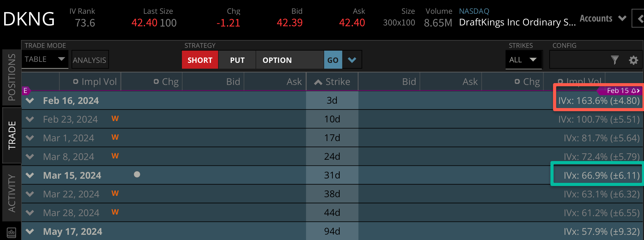Open strike settings via the gear icon

(634, 60)
